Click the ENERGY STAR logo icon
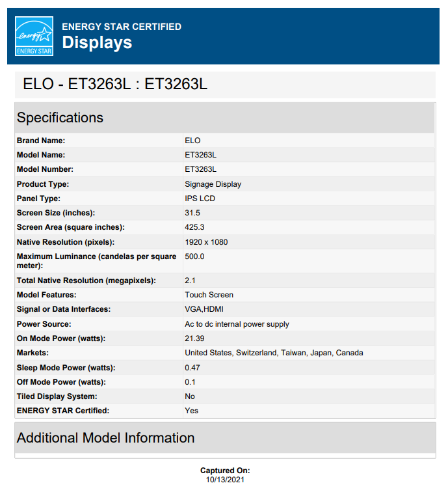The image size is (448, 494). coord(34,36)
